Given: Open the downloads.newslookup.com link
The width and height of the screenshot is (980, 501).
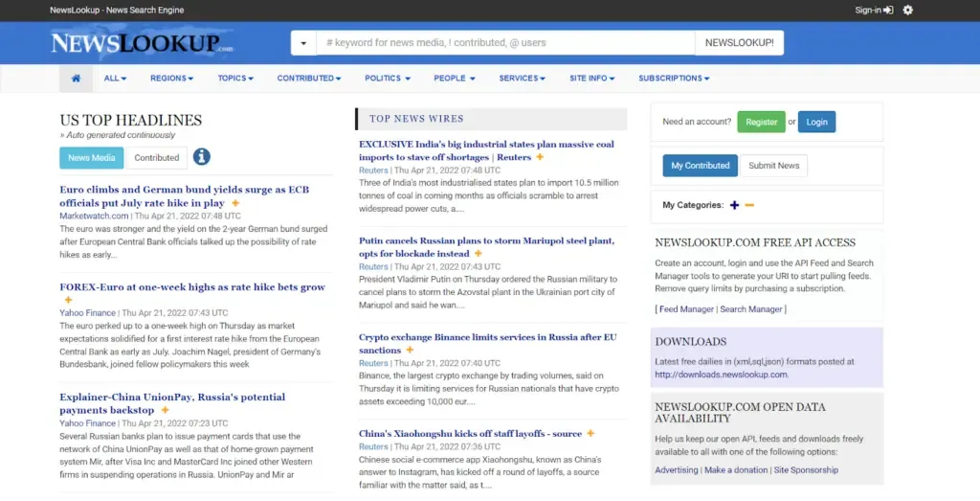Looking at the screenshot, I should coord(722,375).
